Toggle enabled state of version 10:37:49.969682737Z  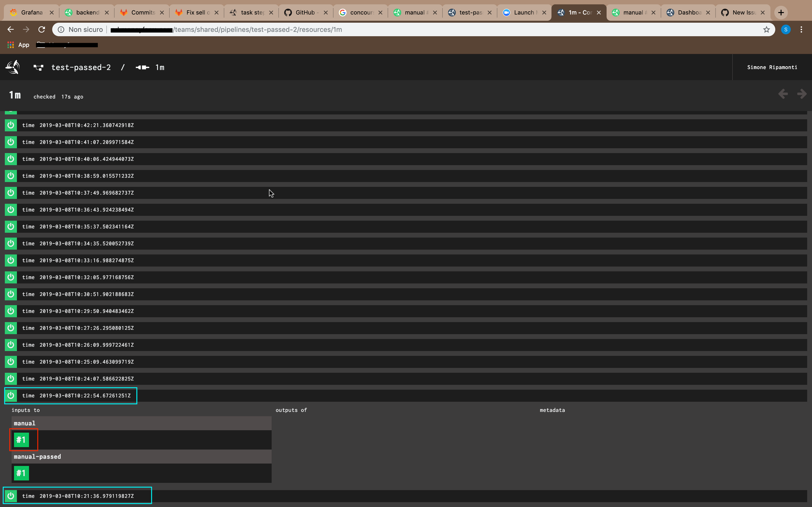(11, 193)
